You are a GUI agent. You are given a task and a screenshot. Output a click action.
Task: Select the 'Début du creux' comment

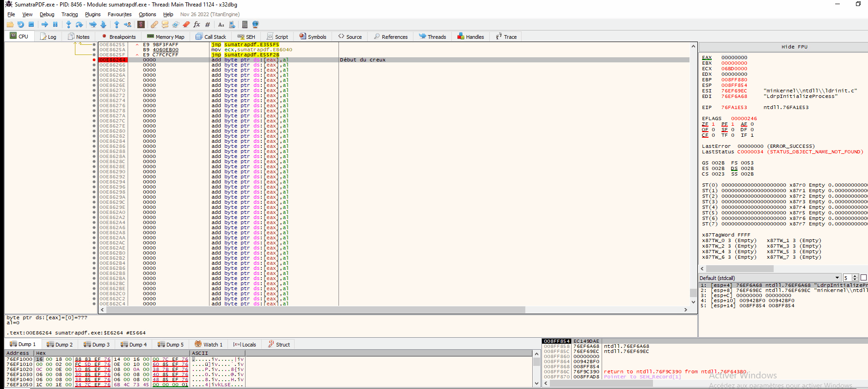(x=363, y=60)
